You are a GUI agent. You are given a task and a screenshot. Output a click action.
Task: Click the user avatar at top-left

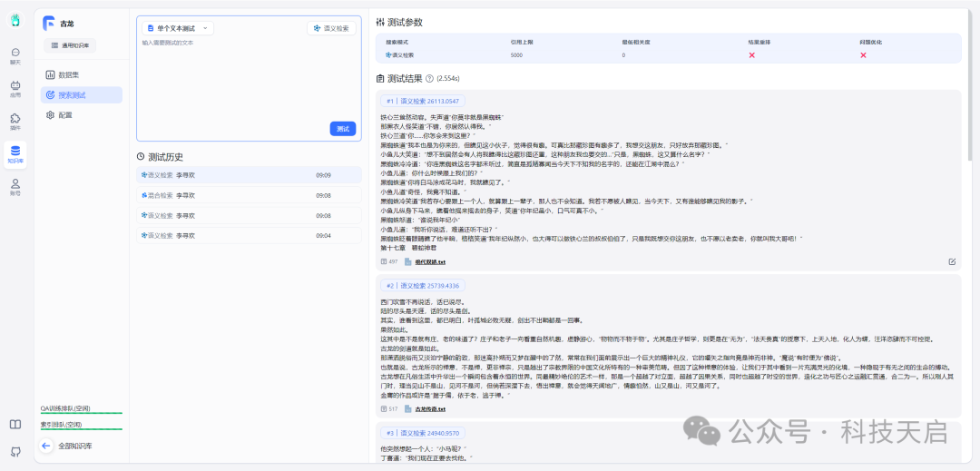15,19
